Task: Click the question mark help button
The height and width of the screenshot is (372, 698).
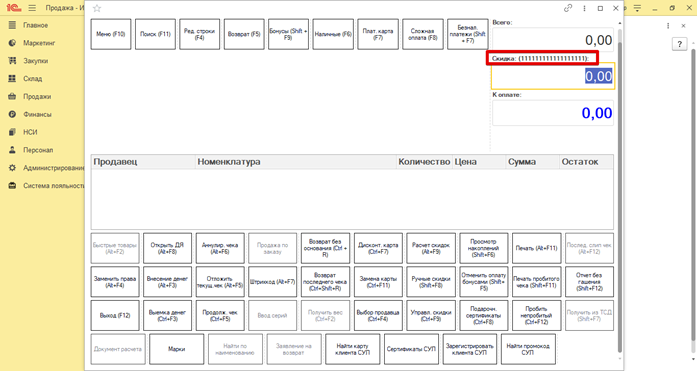Action: tap(679, 44)
